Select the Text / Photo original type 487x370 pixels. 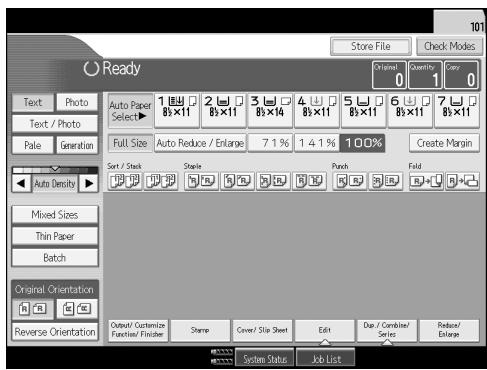point(55,124)
